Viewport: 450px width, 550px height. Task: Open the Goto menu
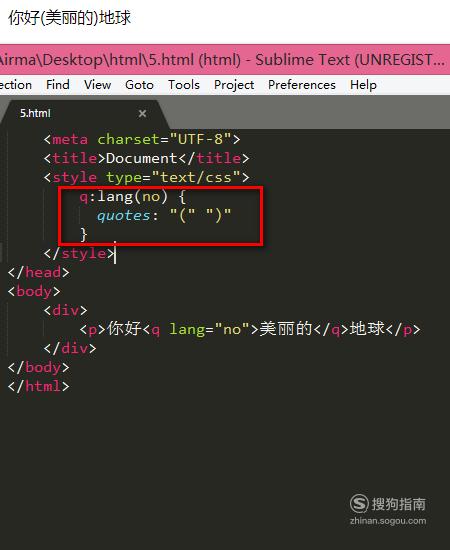[x=139, y=85]
